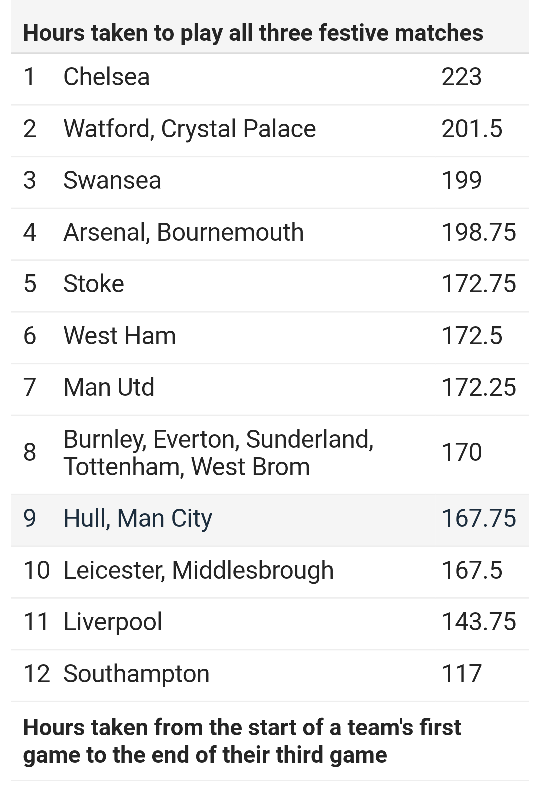
Task: Select the Man Utd row
Action: [x=270, y=389]
